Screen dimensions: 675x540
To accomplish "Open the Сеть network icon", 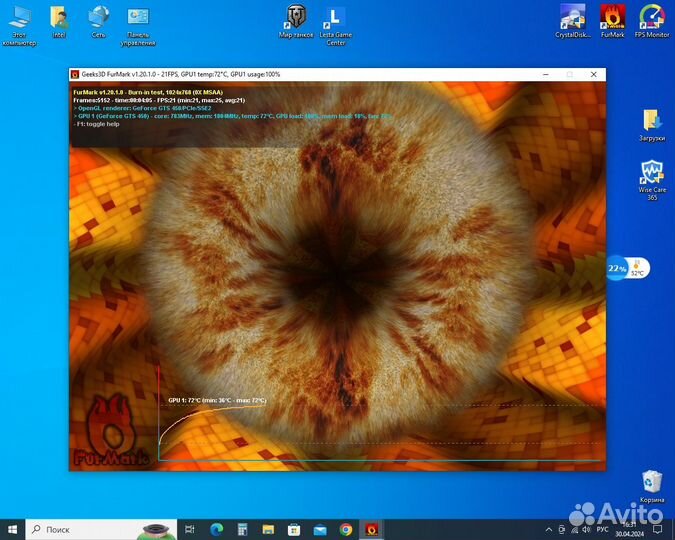I will point(98,17).
